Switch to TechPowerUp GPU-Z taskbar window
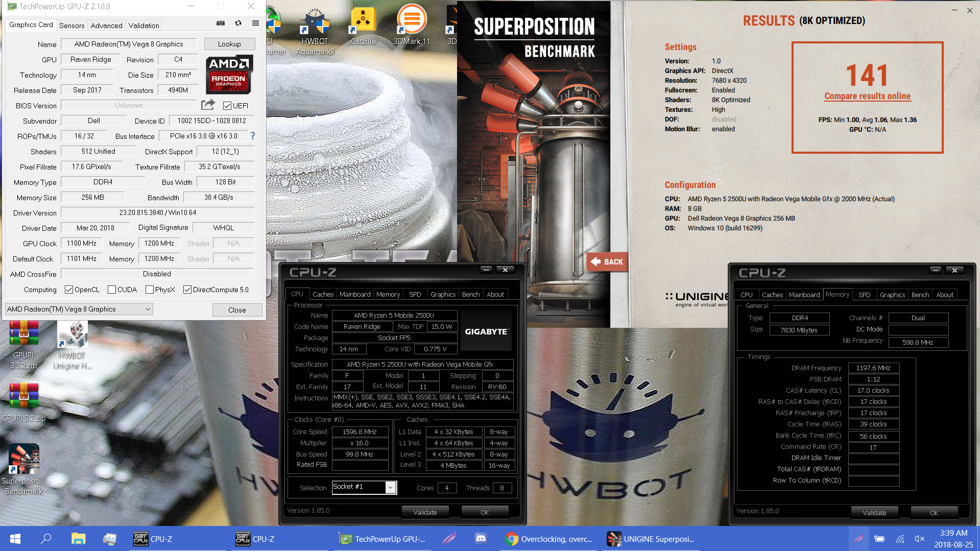 tap(383, 539)
